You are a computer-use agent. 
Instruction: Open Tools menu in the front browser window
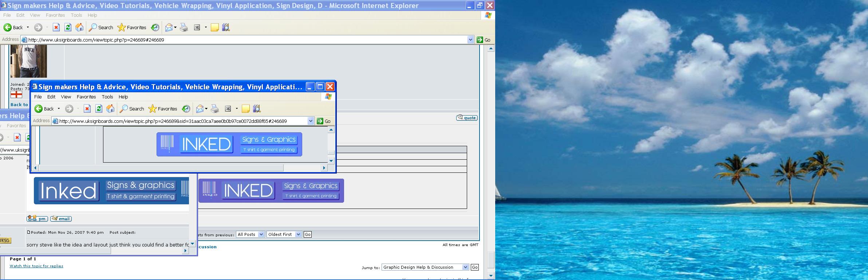point(107,97)
